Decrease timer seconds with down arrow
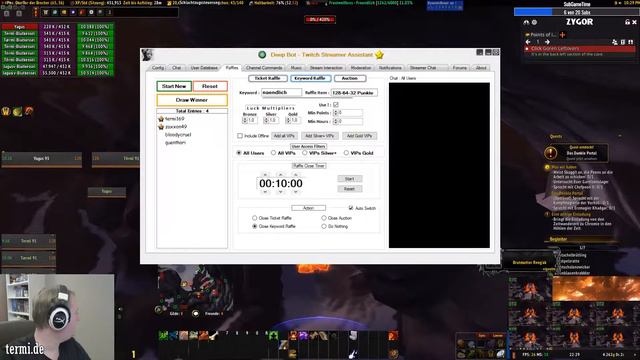640x360 pixels. pos(296,192)
